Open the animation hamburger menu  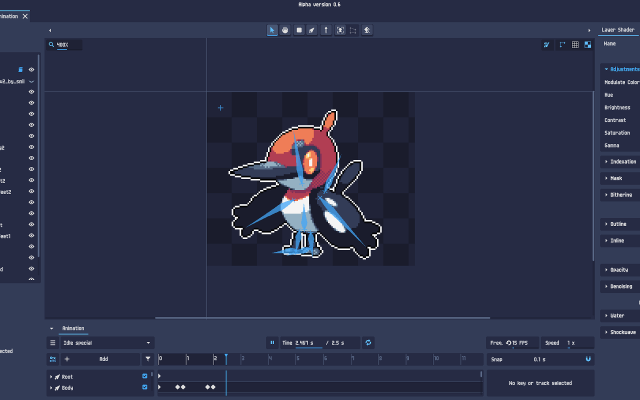click(x=53, y=343)
